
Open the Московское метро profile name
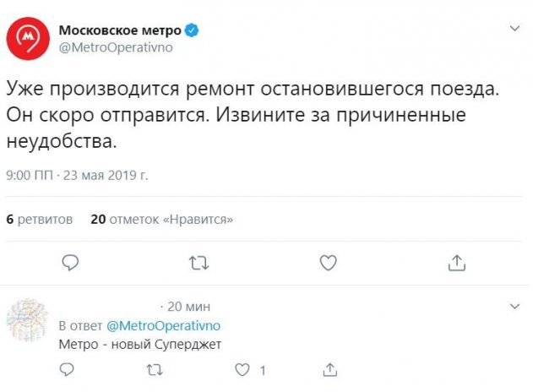pyautogui.click(x=121, y=31)
